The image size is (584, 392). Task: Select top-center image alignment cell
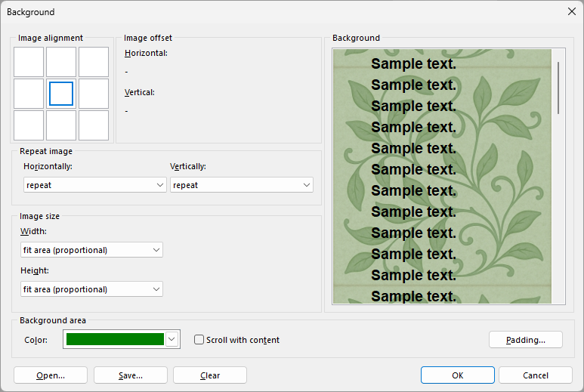click(61, 62)
